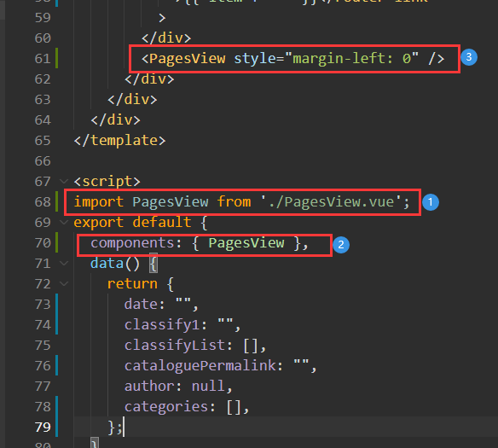Viewport: 498px width, 448px height.
Task: Click line number 61 in gutter
Action: click(43, 59)
